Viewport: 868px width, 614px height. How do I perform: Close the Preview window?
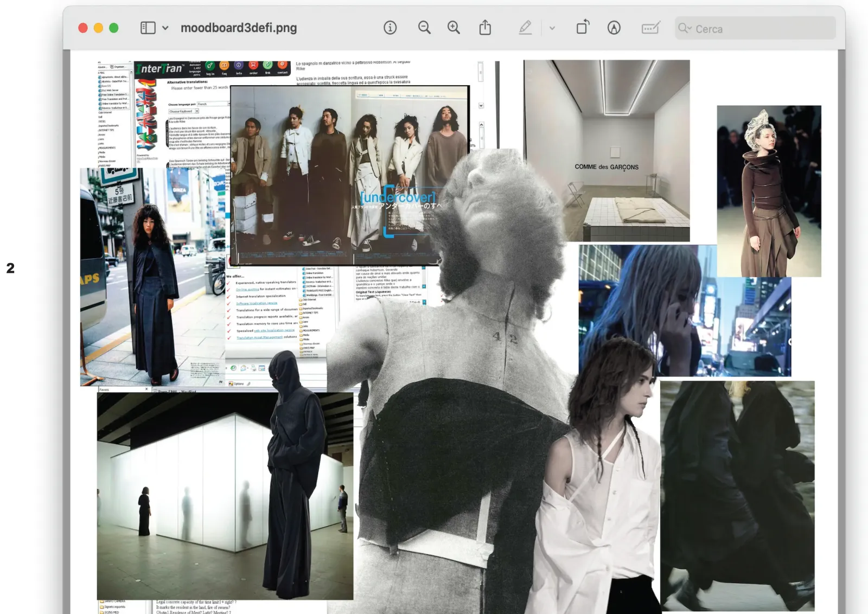(83, 28)
